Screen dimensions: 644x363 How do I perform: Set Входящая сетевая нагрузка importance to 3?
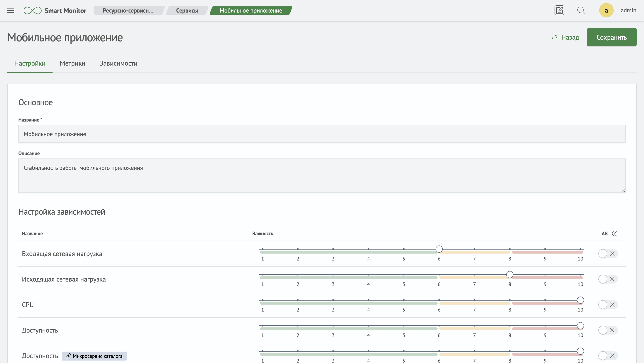(x=333, y=249)
